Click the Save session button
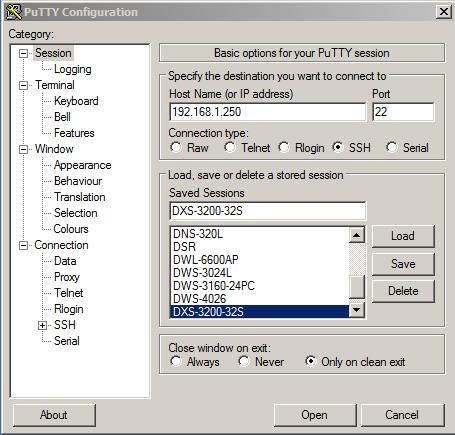 403,264
